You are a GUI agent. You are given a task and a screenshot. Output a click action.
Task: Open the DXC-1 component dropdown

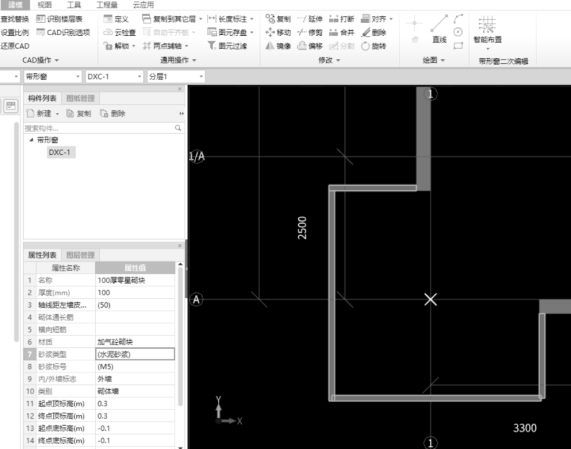[139, 76]
